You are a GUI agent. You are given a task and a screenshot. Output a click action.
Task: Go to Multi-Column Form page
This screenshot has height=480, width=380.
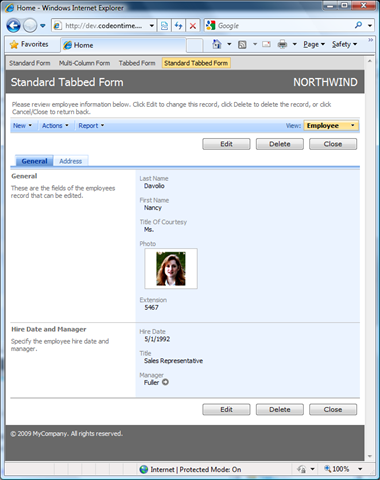(84, 63)
